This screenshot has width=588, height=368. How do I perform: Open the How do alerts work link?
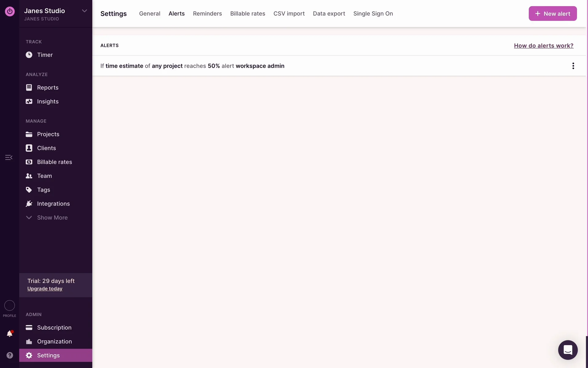click(x=543, y=46)
